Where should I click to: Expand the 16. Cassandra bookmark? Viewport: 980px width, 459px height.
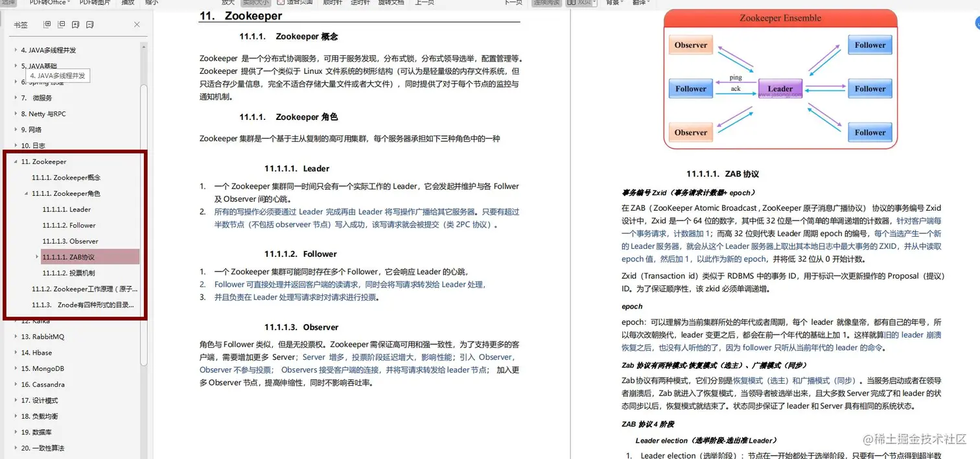(16, 384)
